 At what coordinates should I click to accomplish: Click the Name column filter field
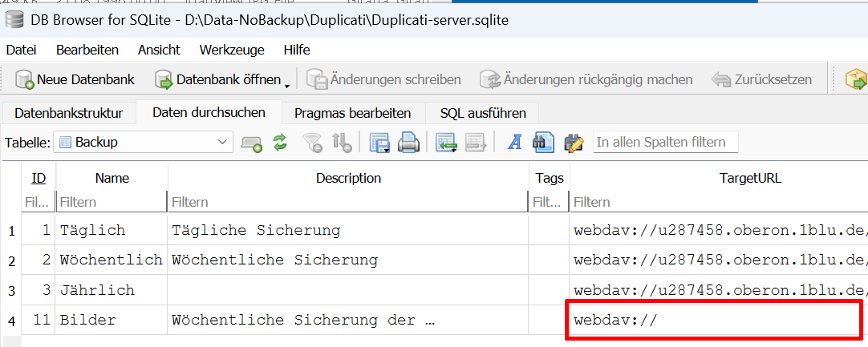tap(111, 202)
